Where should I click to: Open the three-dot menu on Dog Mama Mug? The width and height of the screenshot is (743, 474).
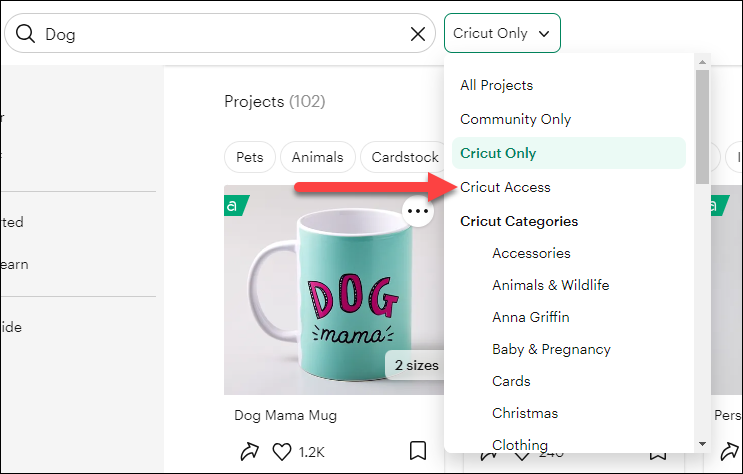417,211
